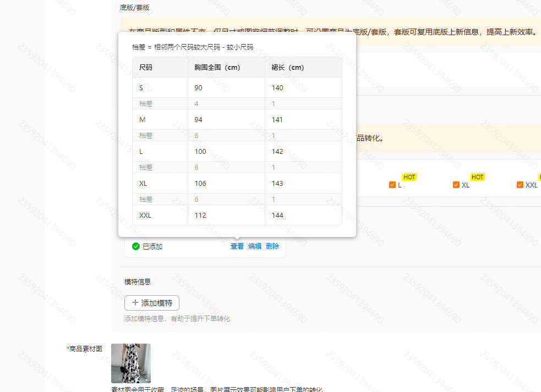Viewport: 541px width, 392px height.
Task: Toggle the XXL size checkbox
Action: pos(520,185)
